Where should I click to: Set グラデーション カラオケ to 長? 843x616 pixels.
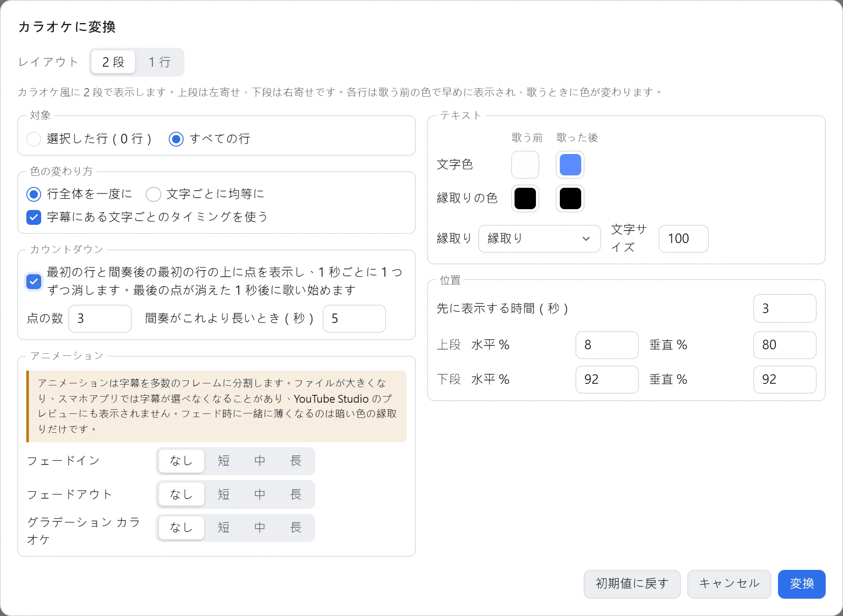(x=296, y=527)
